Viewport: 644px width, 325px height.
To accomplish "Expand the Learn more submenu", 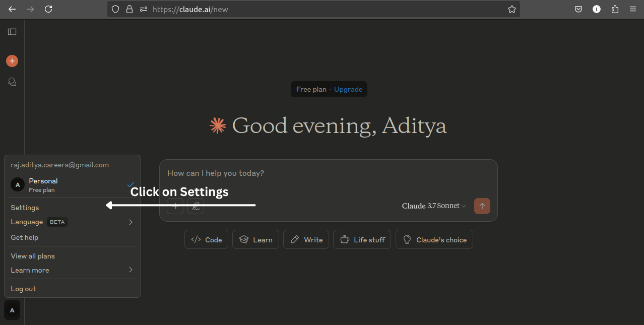I will (x=30, y=270).
